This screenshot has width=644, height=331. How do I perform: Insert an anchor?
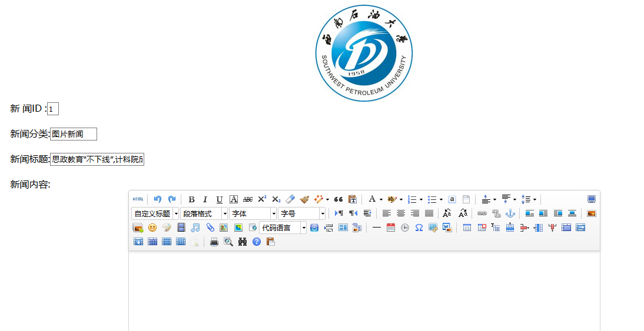[510, 213]
